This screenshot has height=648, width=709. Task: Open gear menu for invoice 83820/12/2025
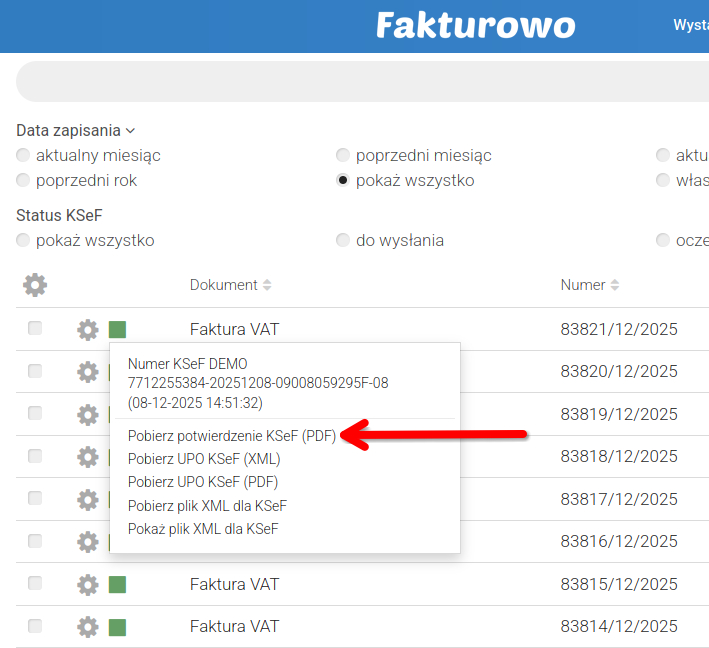[88, 372]
